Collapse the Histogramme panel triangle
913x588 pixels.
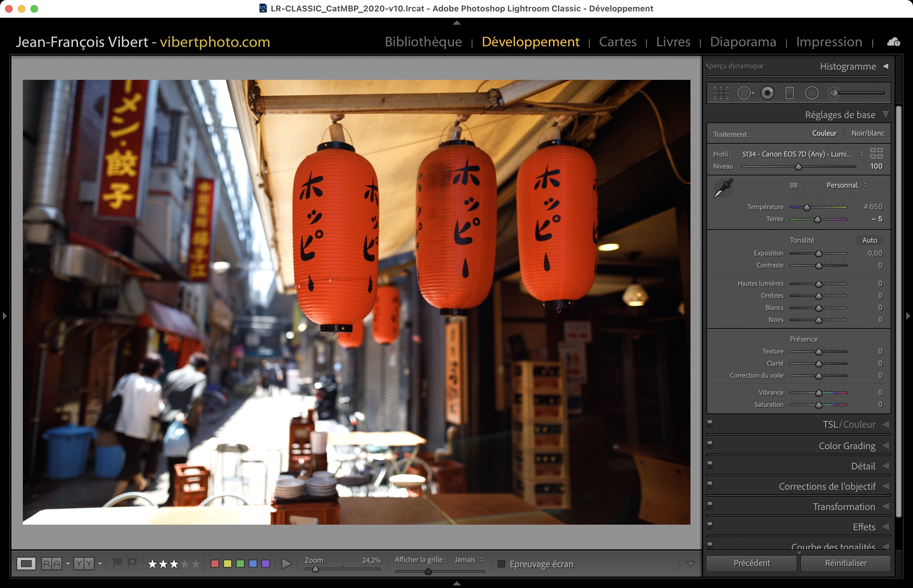point(885,66)
